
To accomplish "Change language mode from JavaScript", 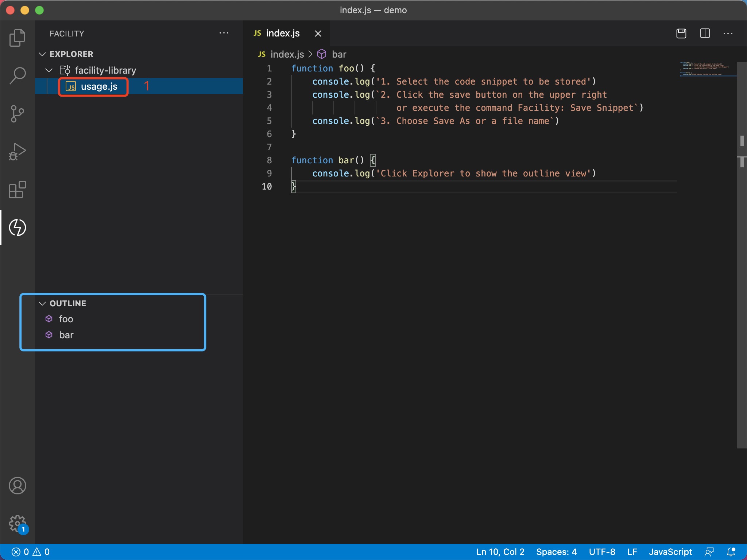I will coord(670,552).
